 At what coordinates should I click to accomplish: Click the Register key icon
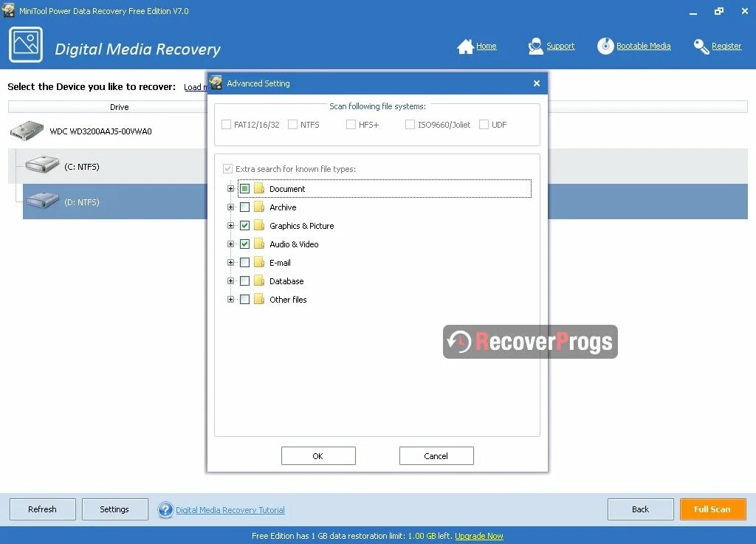pos(701,47)
